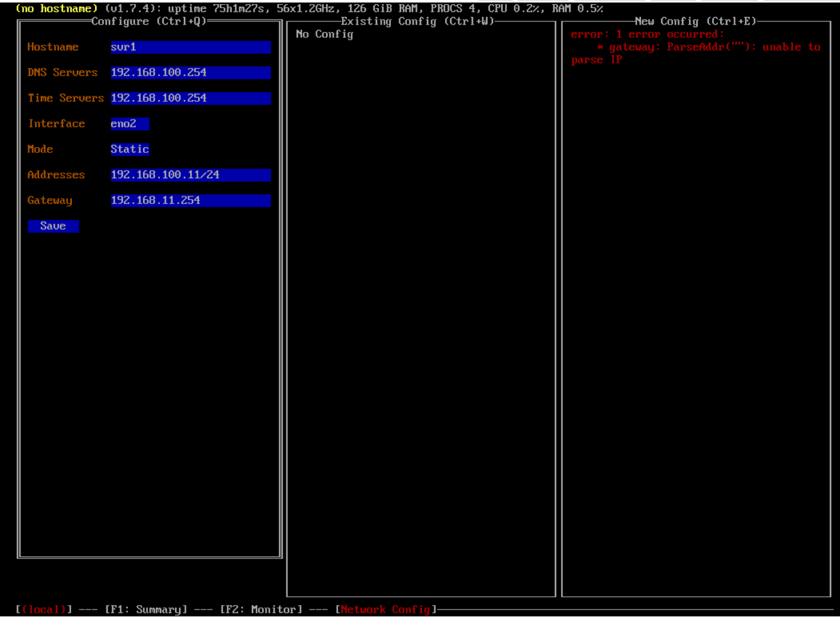Viewport: 840px width, 617px height.
Task: Click the Hostname input field containing svr1
Action: (x=191, y=47)
